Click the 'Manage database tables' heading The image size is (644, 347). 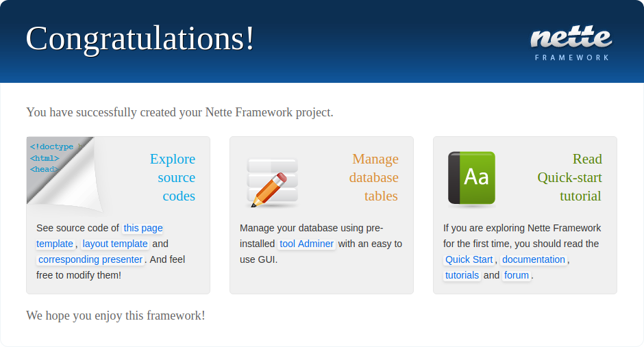tap(374, 177)
